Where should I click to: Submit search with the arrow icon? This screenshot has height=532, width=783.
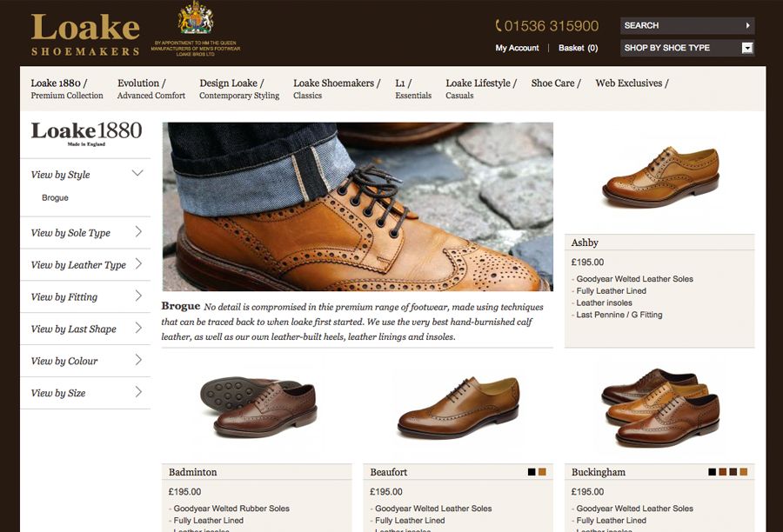747,25
